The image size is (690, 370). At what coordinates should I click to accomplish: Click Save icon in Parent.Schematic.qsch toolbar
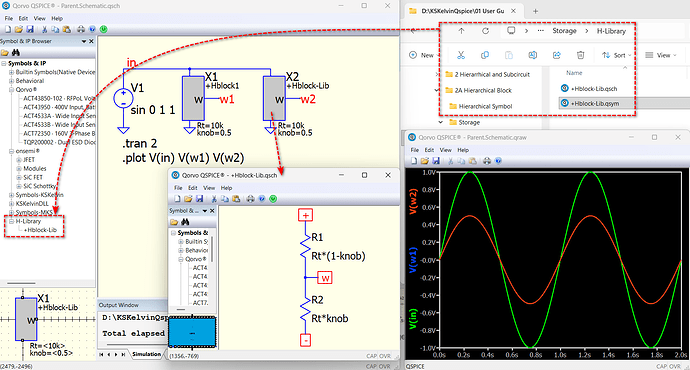click(30, 29)
